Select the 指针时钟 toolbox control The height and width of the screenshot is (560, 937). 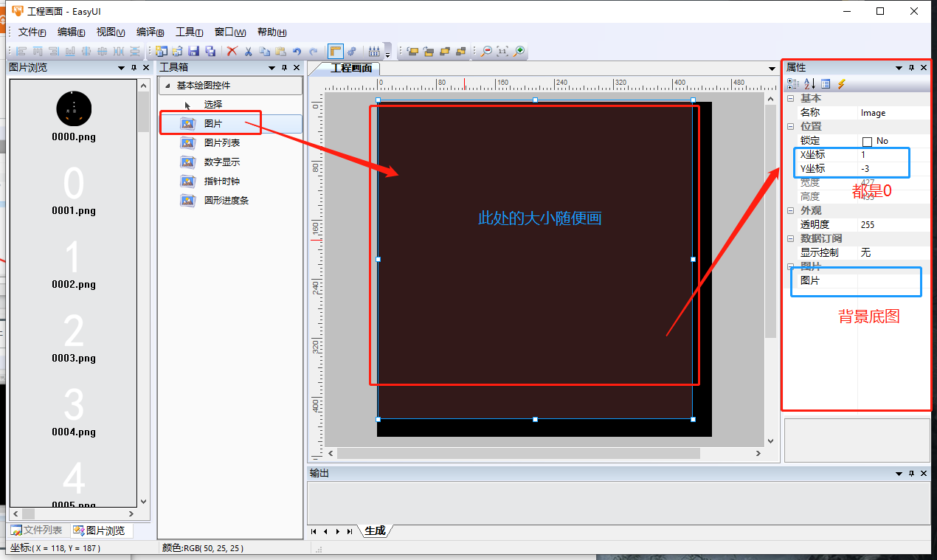(x=230, y=181)
